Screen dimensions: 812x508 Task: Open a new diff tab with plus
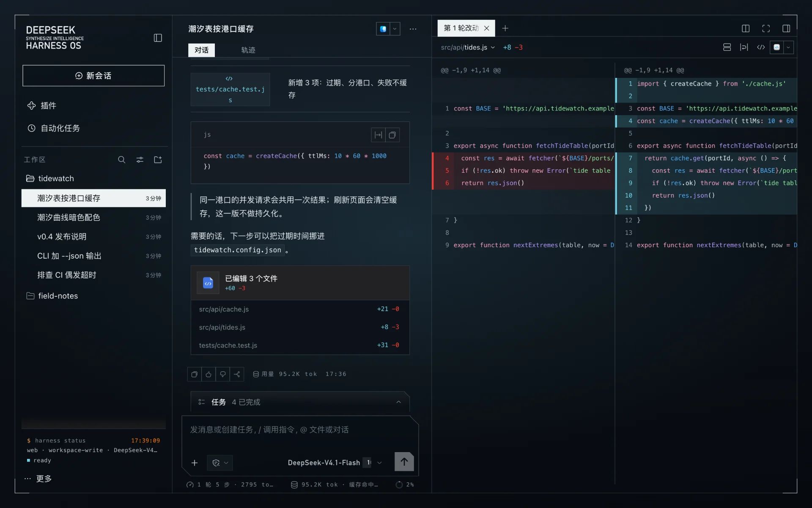(x=505, y=28)
